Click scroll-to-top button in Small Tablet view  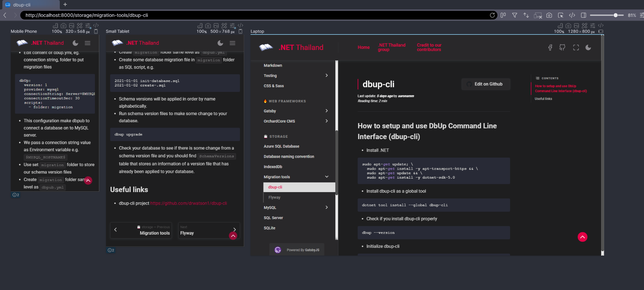[233, 236]
